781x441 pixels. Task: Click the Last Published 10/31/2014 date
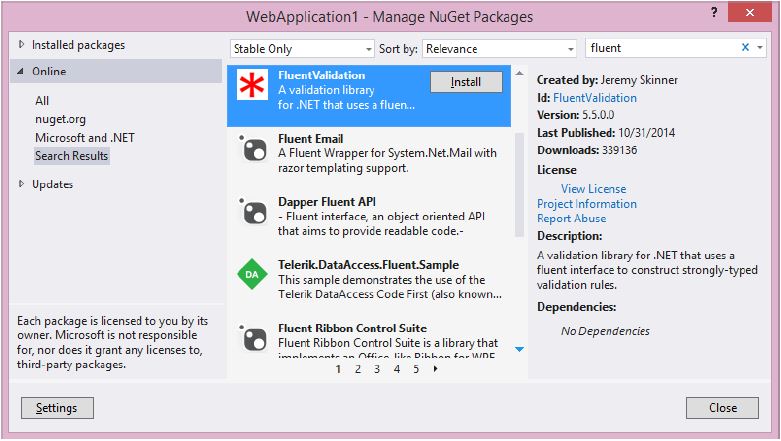click(647, 133)
